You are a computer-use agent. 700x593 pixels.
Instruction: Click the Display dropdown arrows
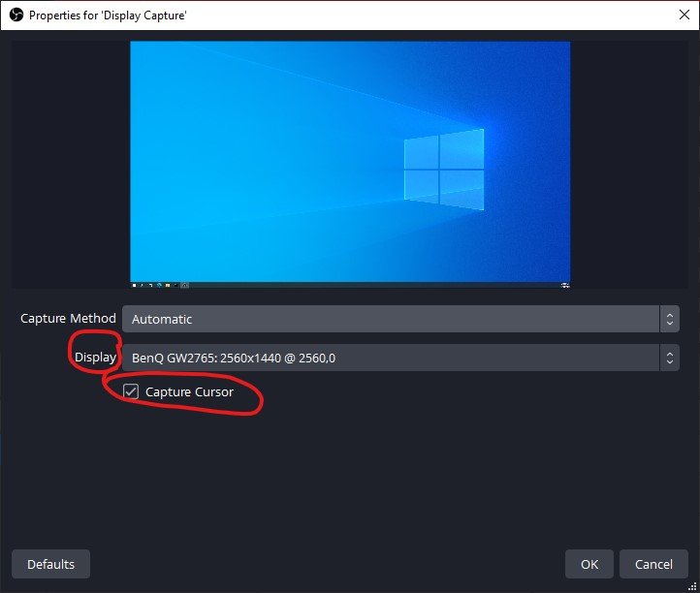669,358
